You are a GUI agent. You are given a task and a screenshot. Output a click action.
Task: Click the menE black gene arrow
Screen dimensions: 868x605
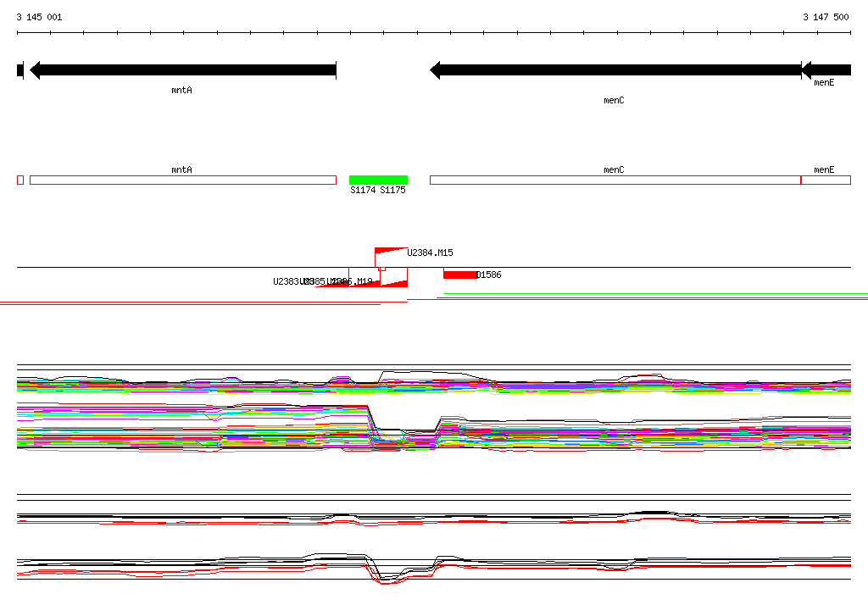826,70
